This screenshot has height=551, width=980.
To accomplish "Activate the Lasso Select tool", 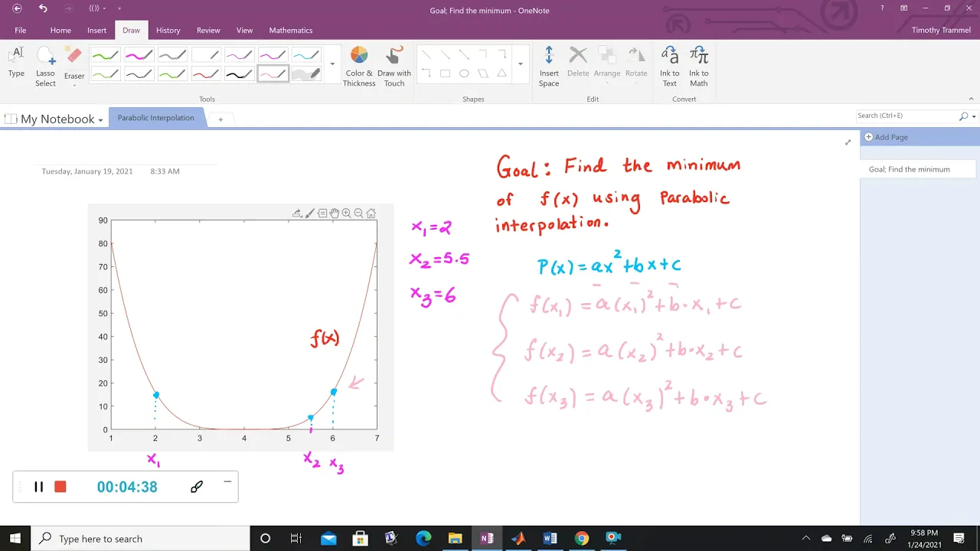I will click(x=45, y=67).
